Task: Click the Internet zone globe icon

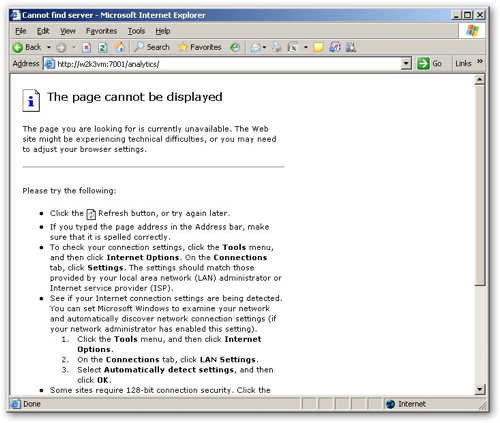Action: pos(390,404)
